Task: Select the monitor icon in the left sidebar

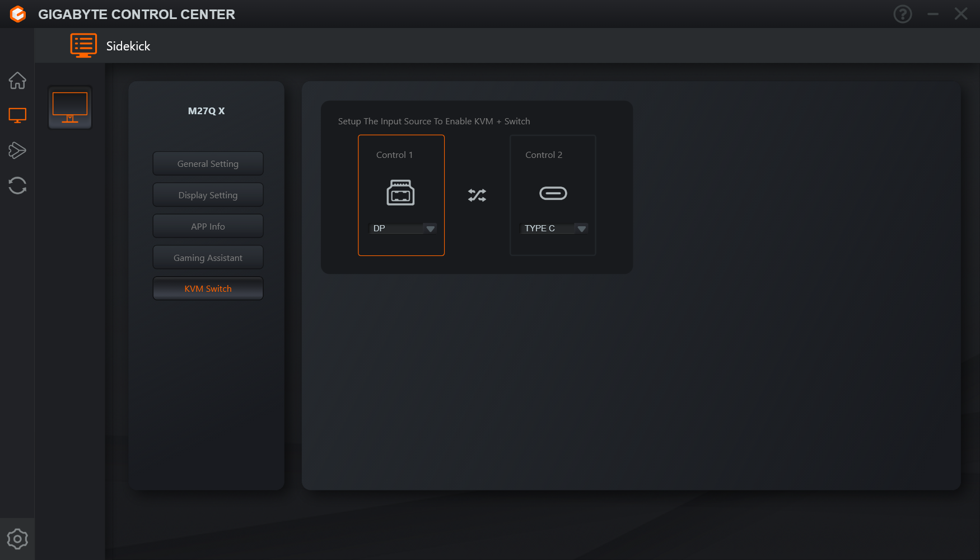Action: click(x=17, y=115)
